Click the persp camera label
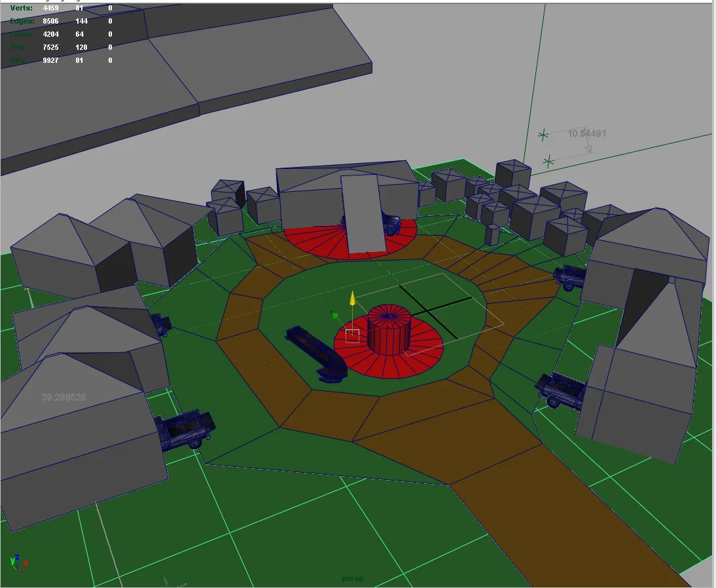 (x=352, y=578)
